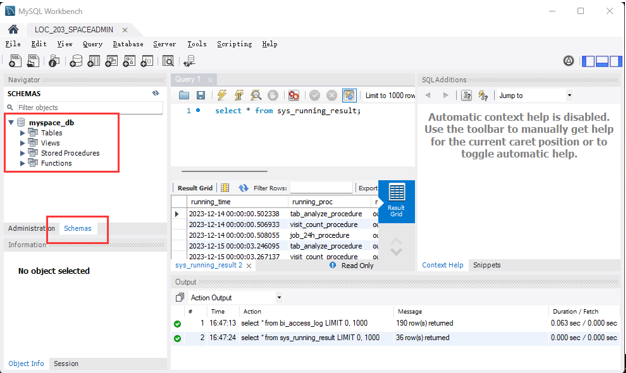Expand the Views node
The height and width of the screenshot is (373, 626).
(22, 143)
